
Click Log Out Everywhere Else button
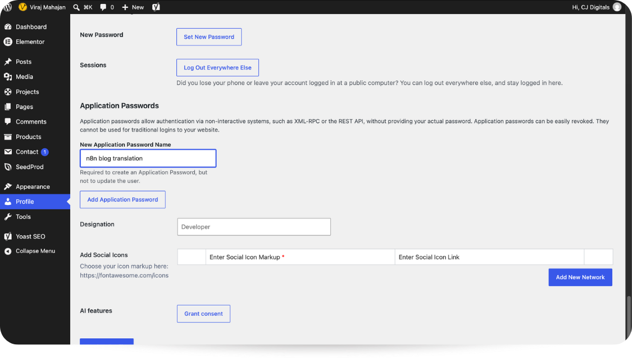217,68
